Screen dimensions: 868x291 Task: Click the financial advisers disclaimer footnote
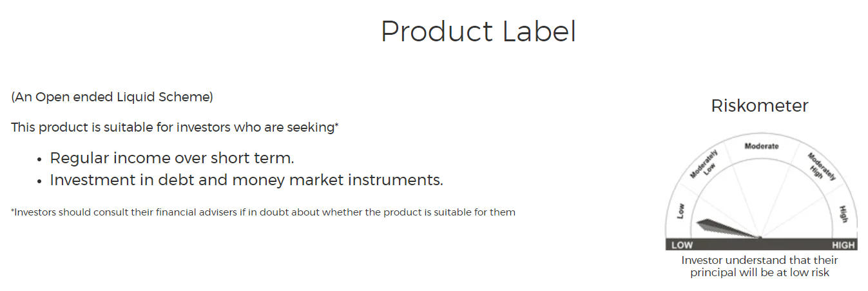(x=263, y=212)
